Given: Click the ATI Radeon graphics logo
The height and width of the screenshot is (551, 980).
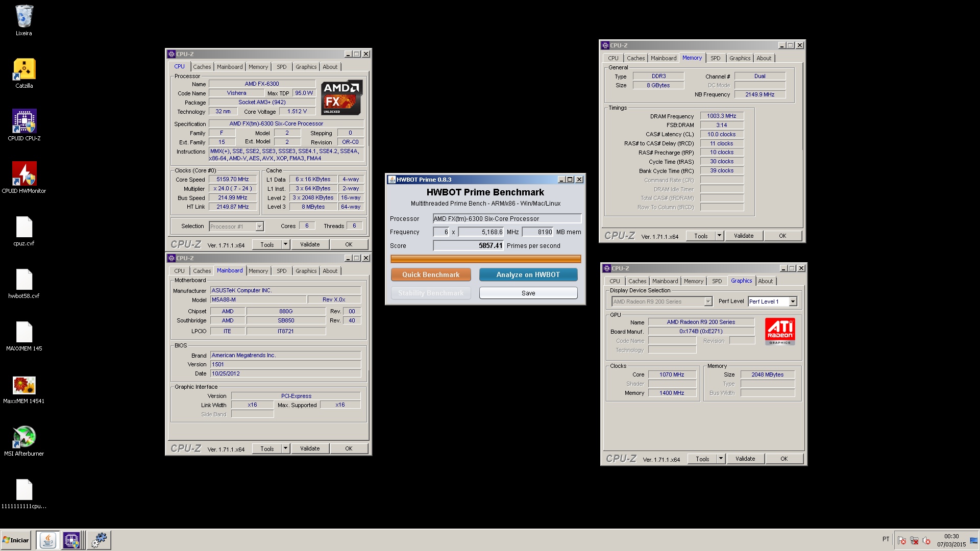Looking at the screenshot, I should [780, 331].
